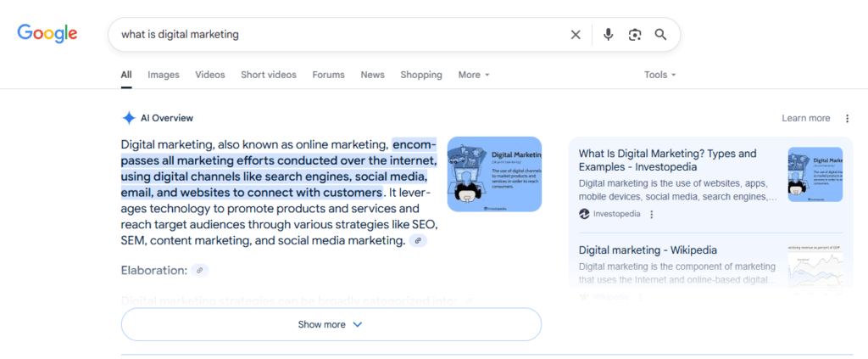This screenshot has width=868, height=359.
Task: Click source link chip after summary paragraph
Action: (418, 240)
